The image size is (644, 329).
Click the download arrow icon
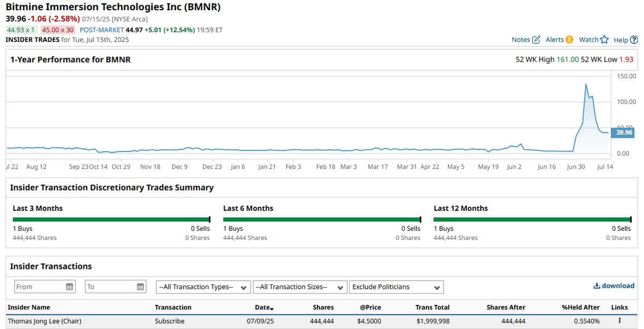click(x=597, y=286)
